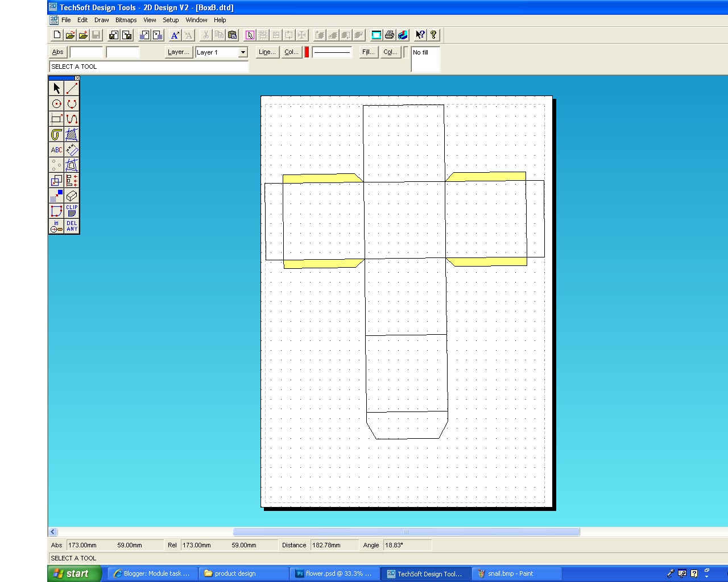Open the Draw menu
The height and width of the screenshot is (582, 728).
pyautogui.click(x=101, y=19)
